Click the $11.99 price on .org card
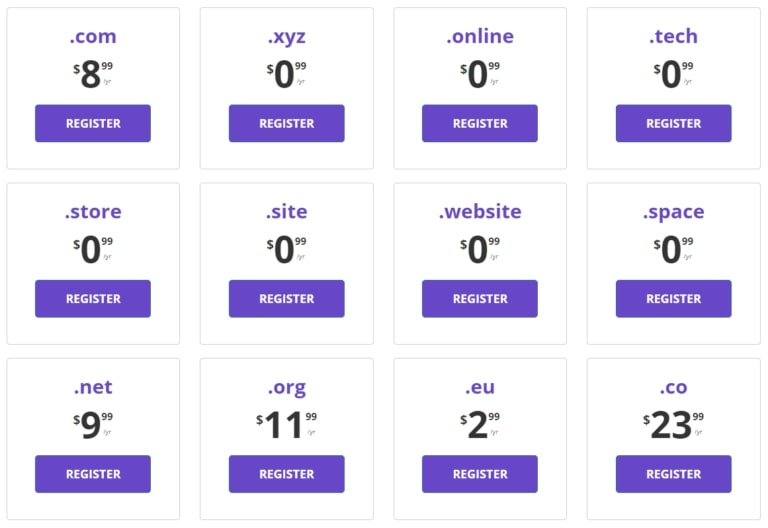The width and height of the screenshot is (768, 528). pos(287,424)
